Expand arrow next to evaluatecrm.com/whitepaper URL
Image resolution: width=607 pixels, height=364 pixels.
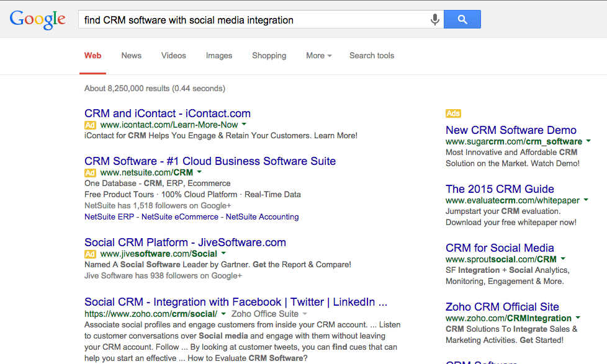pos(586,200)
